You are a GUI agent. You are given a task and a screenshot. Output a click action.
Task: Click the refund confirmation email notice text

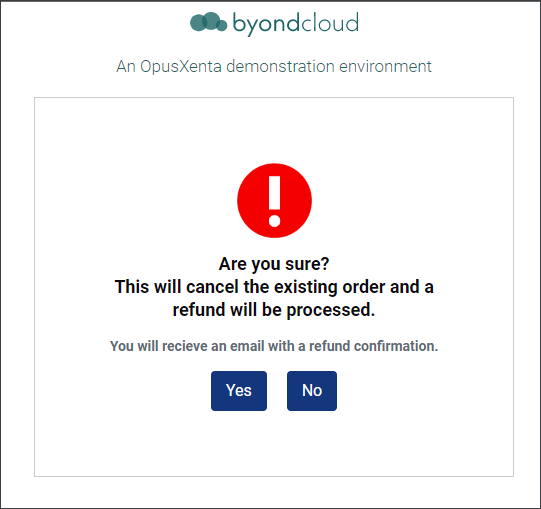274,346
